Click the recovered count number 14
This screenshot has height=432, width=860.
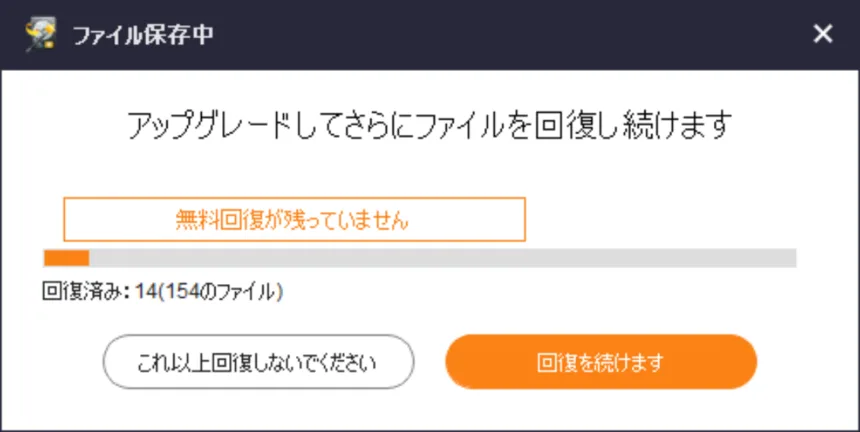pyautogui.click(x=147, y=292)
